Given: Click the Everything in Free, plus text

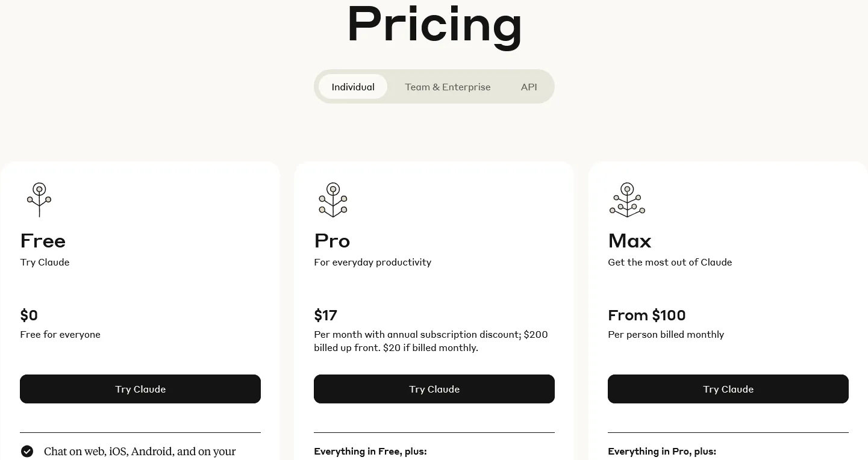Looking at the screenshot, I should pos(370,451).
